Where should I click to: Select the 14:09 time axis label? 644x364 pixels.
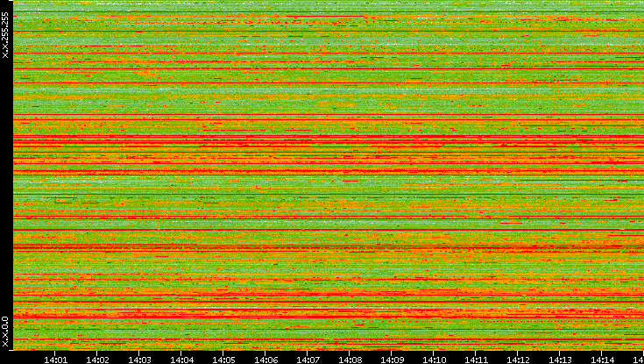point(392,360)
